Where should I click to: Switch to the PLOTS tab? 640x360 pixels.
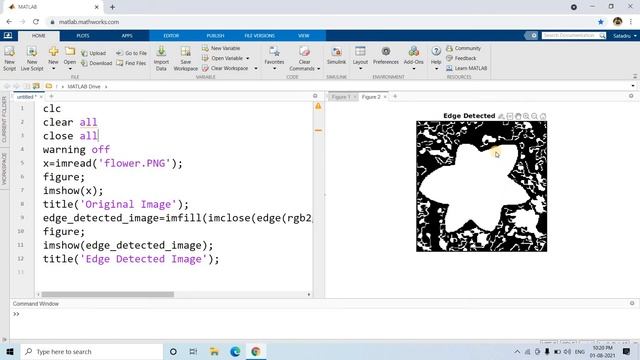pos(83,36)
